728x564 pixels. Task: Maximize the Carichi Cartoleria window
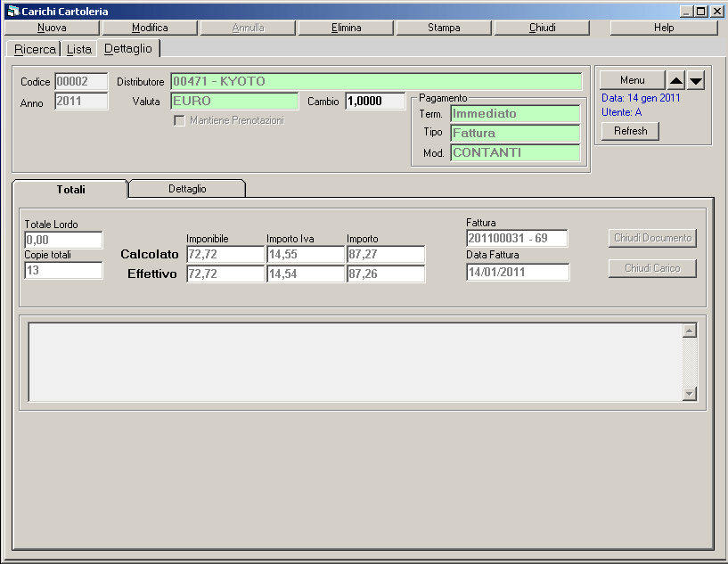tap(701, 12)
